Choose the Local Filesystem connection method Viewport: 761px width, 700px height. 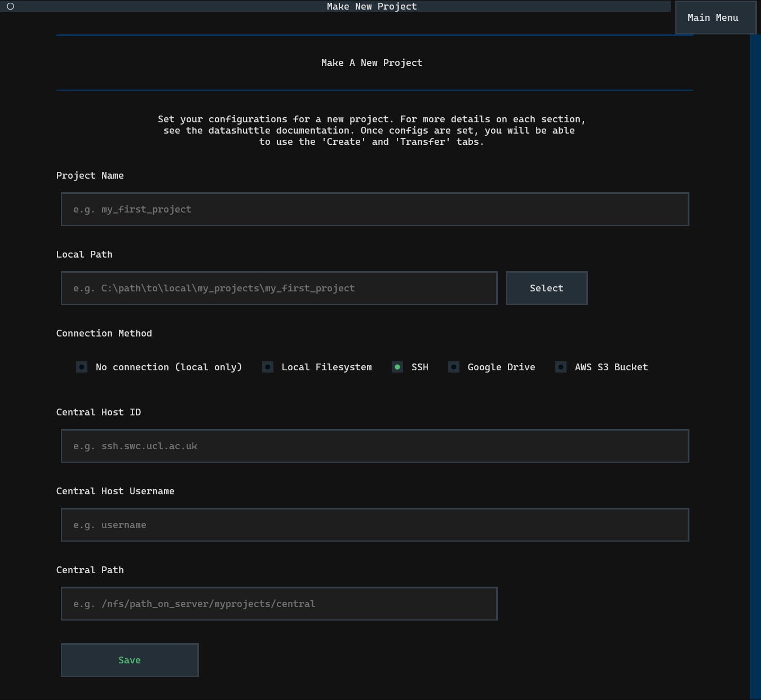coord(268,367)
